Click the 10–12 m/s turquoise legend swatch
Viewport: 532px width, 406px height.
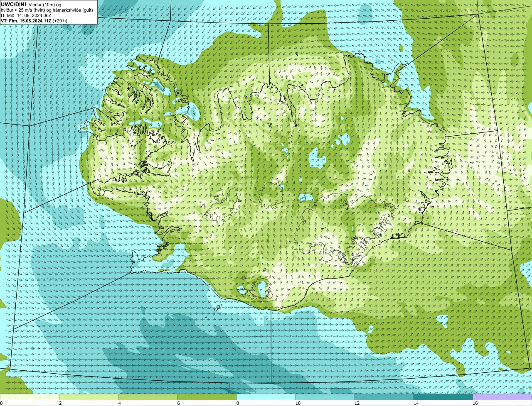pyautogui.click(x=325, y=397)
